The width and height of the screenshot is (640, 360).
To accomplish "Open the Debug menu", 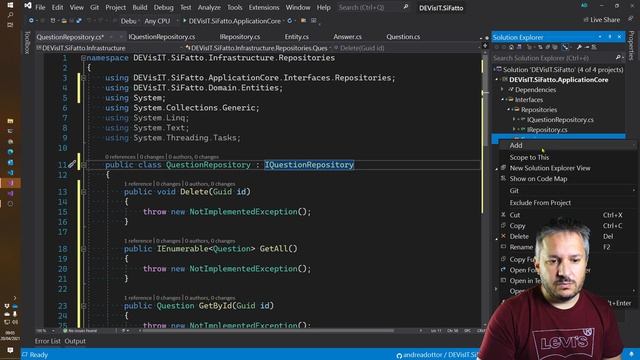I will (163, 7).
